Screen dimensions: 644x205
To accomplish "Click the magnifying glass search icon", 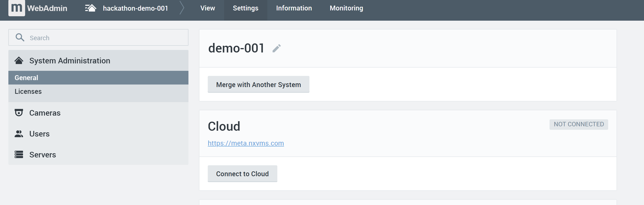I will tap(20, 37).
